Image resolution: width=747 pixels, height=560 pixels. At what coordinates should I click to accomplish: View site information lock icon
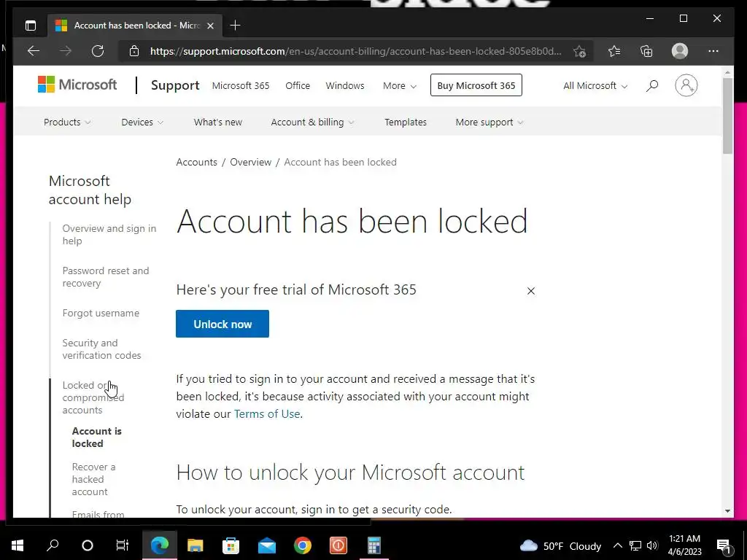(x=134, y=51)
